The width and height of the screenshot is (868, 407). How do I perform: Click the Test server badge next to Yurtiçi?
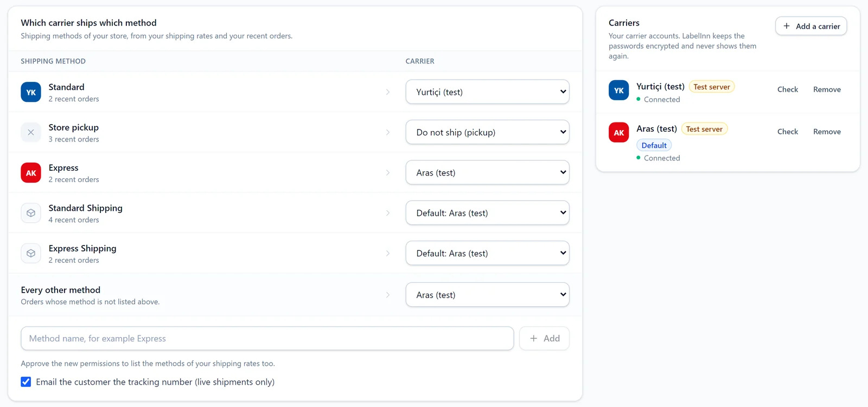[712, 87]
